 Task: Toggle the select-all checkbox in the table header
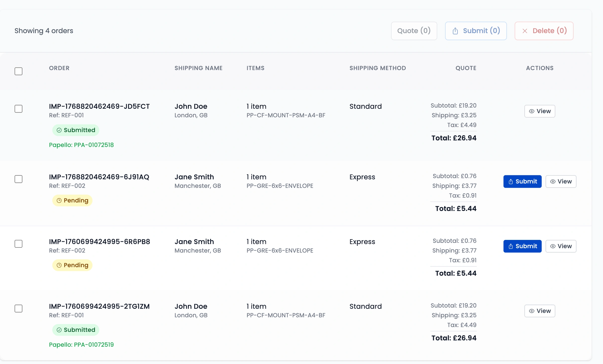(x=19, y=71)
